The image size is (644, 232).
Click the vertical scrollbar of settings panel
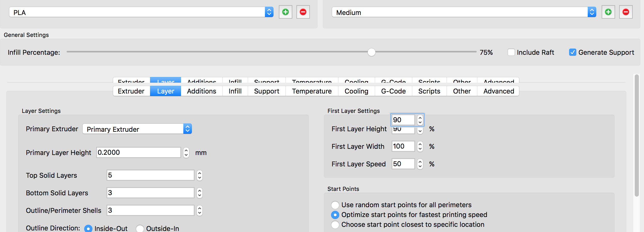pyautogui.click(x=637, y=135)
